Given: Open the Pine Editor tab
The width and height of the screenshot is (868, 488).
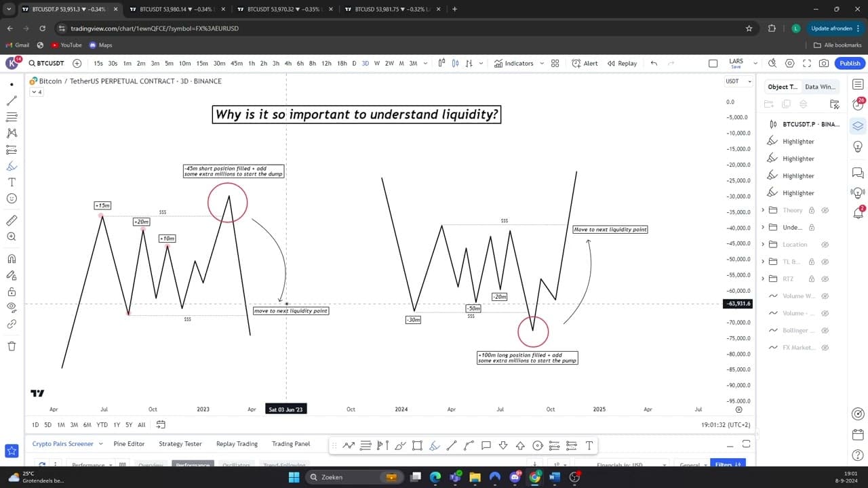Looking at the screenshot, I should pyautogui.click(x=129, y=444).
